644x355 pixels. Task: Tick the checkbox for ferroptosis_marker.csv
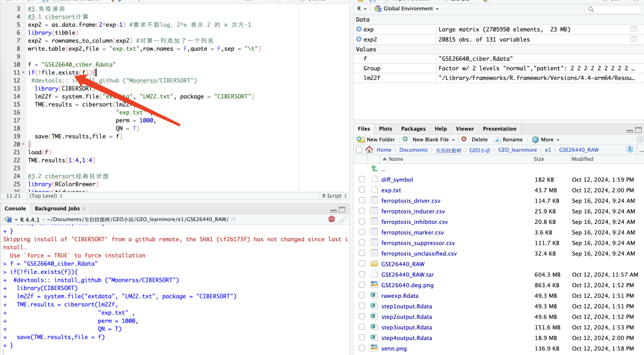point(362,232)
